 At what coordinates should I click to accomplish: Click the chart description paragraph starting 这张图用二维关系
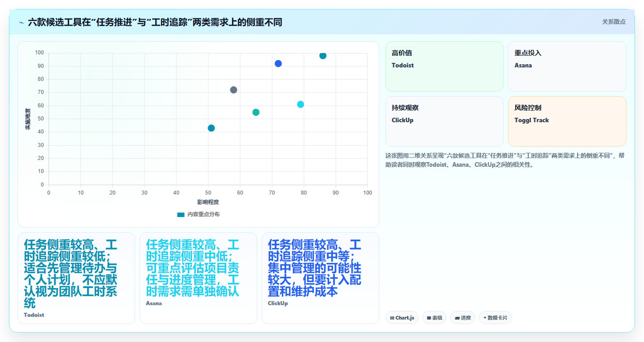coord(505,160)
